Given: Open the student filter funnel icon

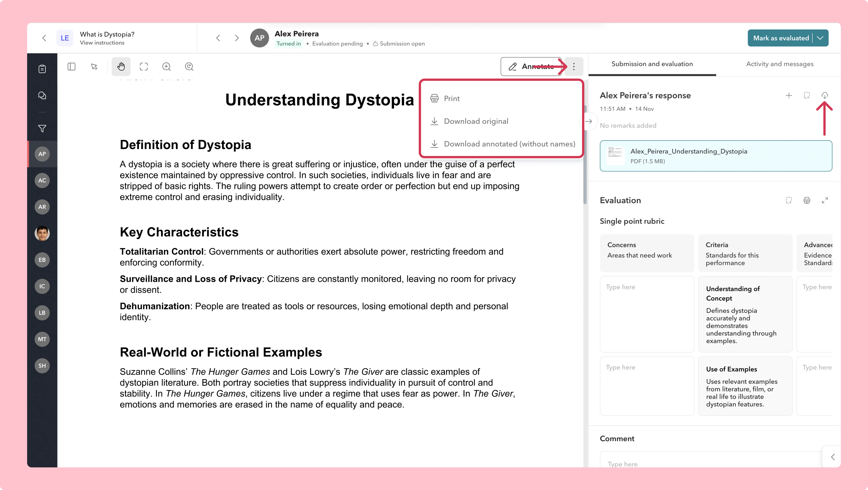Looking at the screenshot, I should click(42, 128).
